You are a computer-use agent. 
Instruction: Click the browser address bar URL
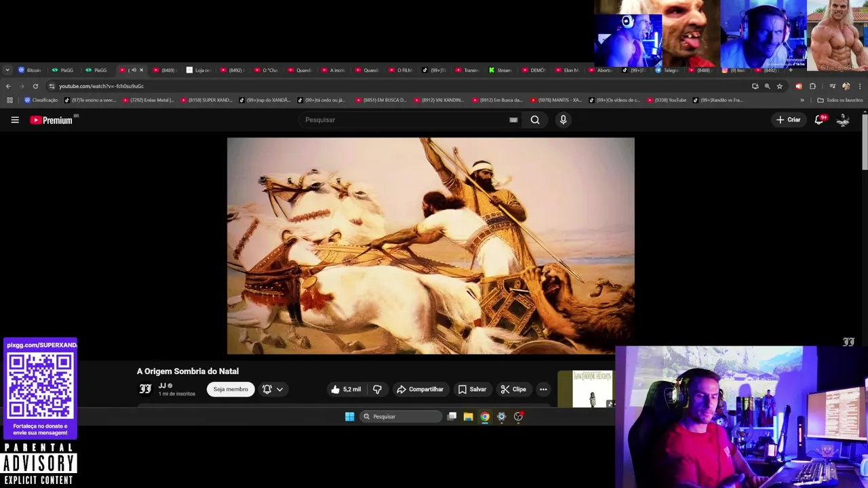point(102,86)
